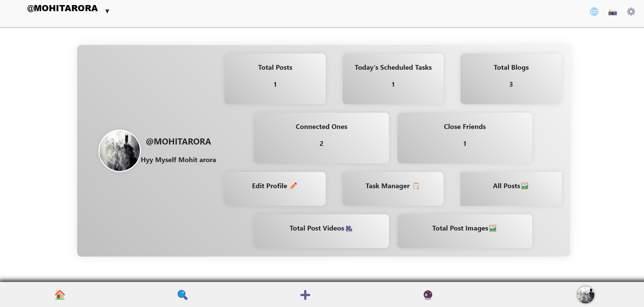Open the Task Manager

pos(393,189)
